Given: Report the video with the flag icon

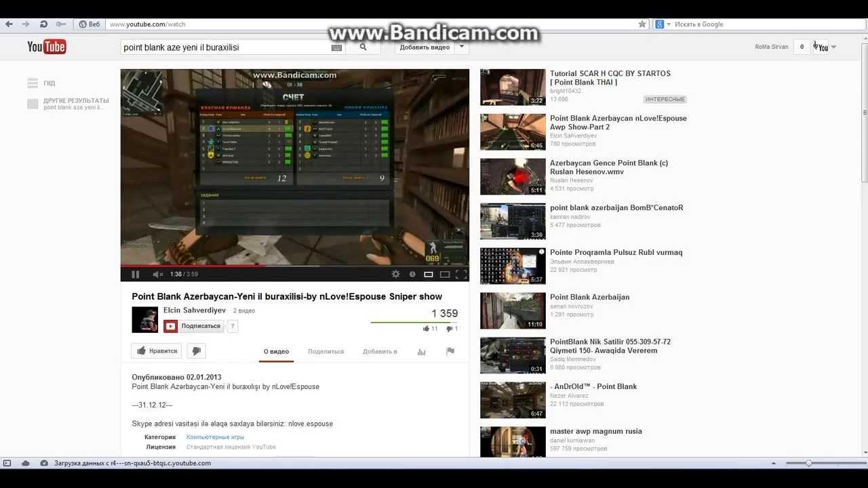Looking at the screenshot, I should (450, 351).
